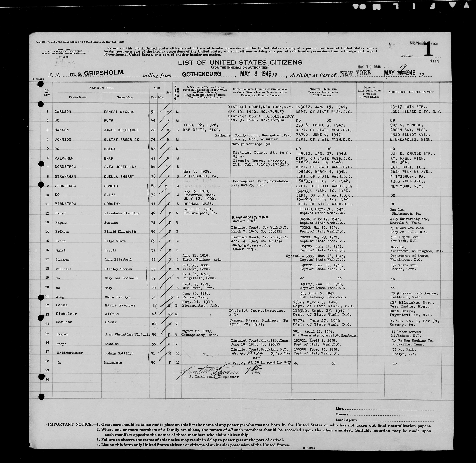
Task: Click given name 'GUSTAF FREDRICK'
Action: 121,140
